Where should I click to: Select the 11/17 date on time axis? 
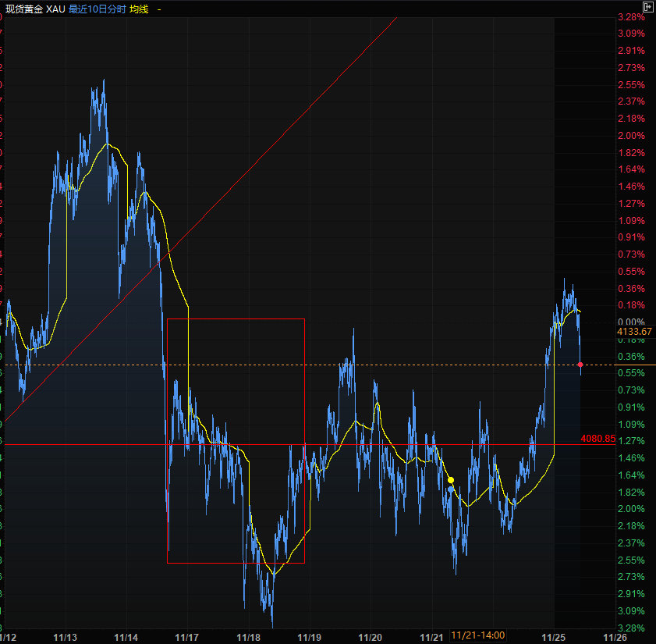(x=187, y=637)
